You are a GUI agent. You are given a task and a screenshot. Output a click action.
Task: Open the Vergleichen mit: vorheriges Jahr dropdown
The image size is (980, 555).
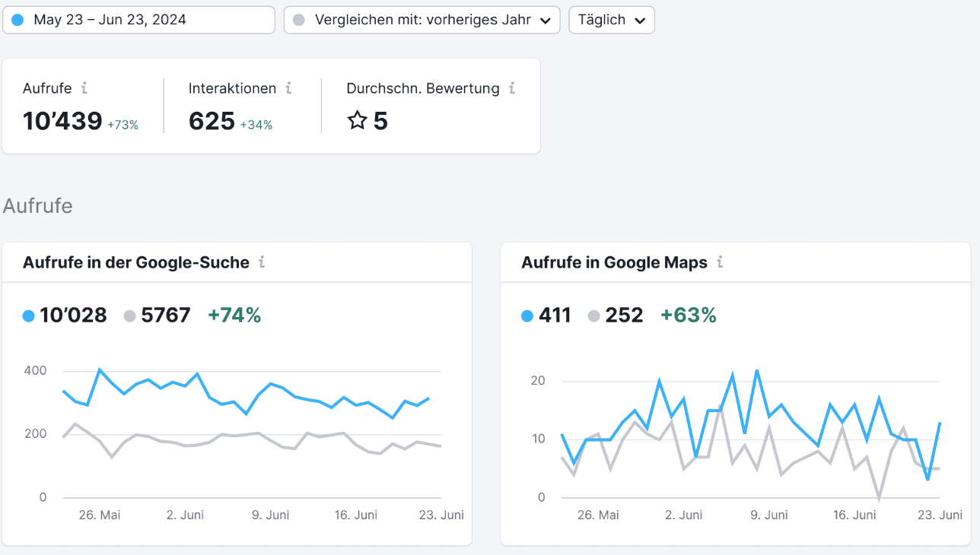[422, 20]
